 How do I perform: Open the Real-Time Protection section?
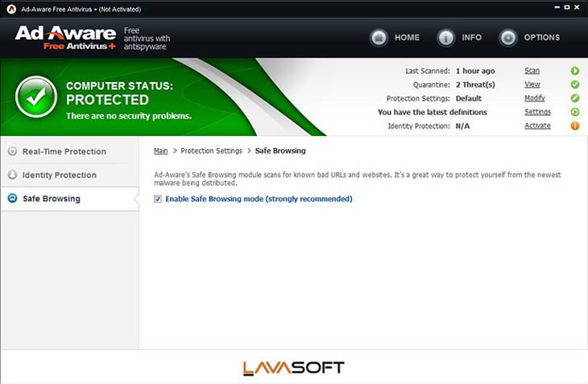70,151
